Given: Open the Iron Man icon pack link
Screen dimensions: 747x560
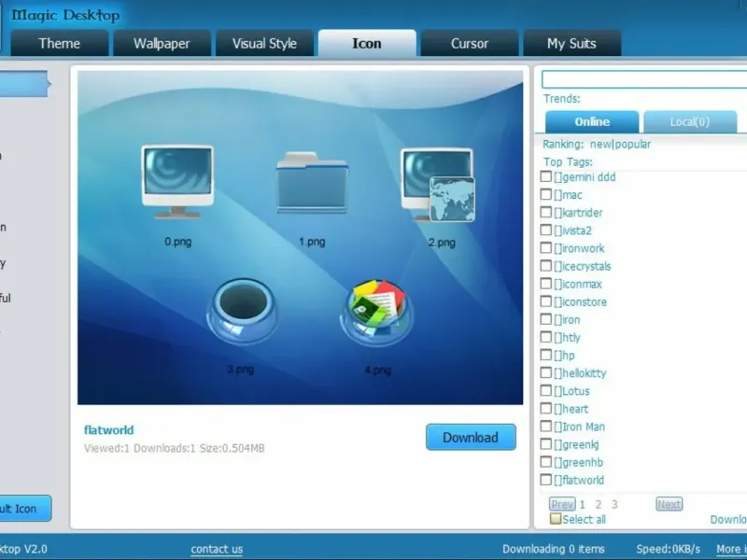Looking at the screenshot, I should click(579, 427).
